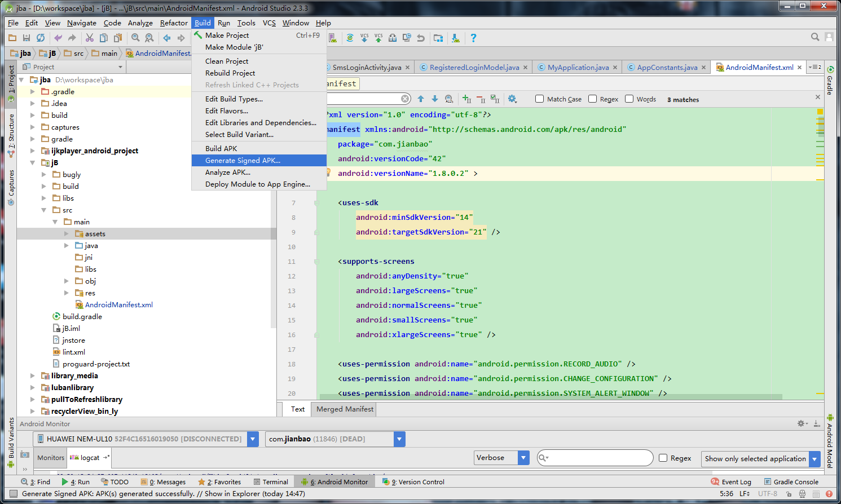Open the Terminal tool window
This screenshot has height=504, width=841.
click(271, 481)
